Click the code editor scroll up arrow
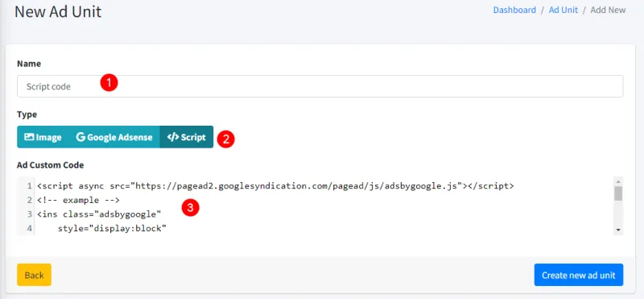This screenshot has height=299, width=644. tap(618, 181)
